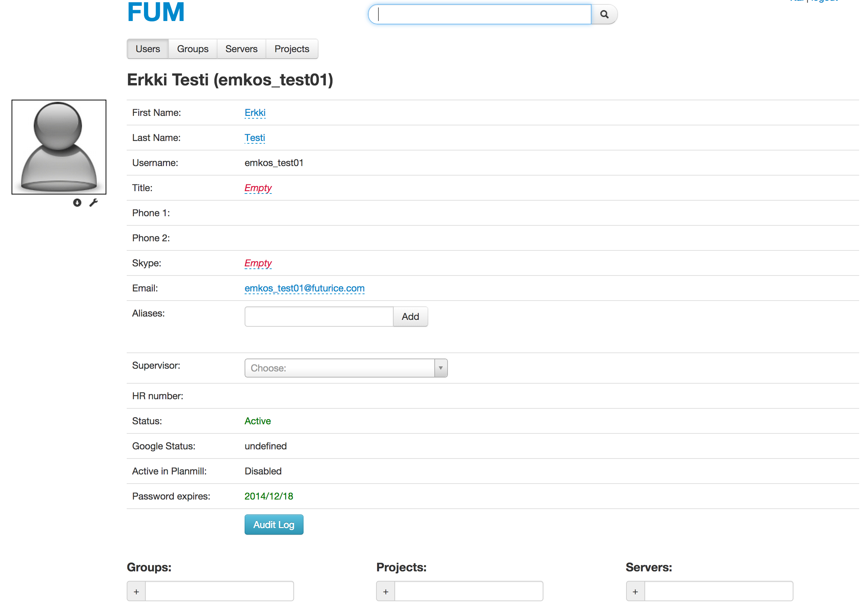Image resolution: width=868 pixels, height=610 pixels.
Task: Click the first name link Erkki
Action: point(255,112)
